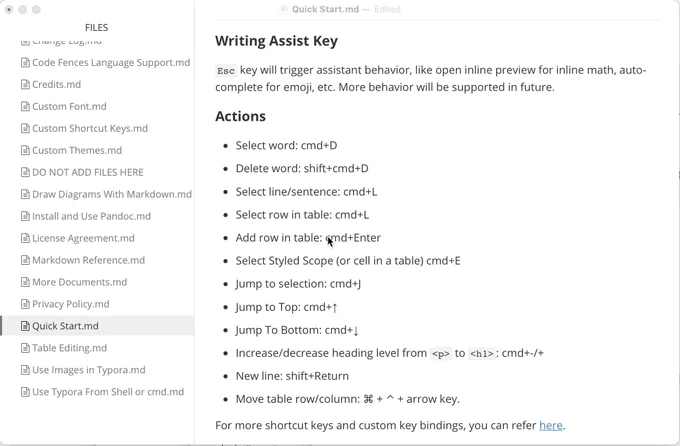
Task: Click the icon next to Markdown Reference.md
Action: (x=26, y=260)
